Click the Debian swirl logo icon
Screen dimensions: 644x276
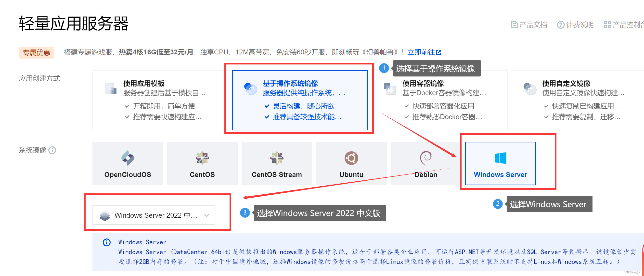426,158
